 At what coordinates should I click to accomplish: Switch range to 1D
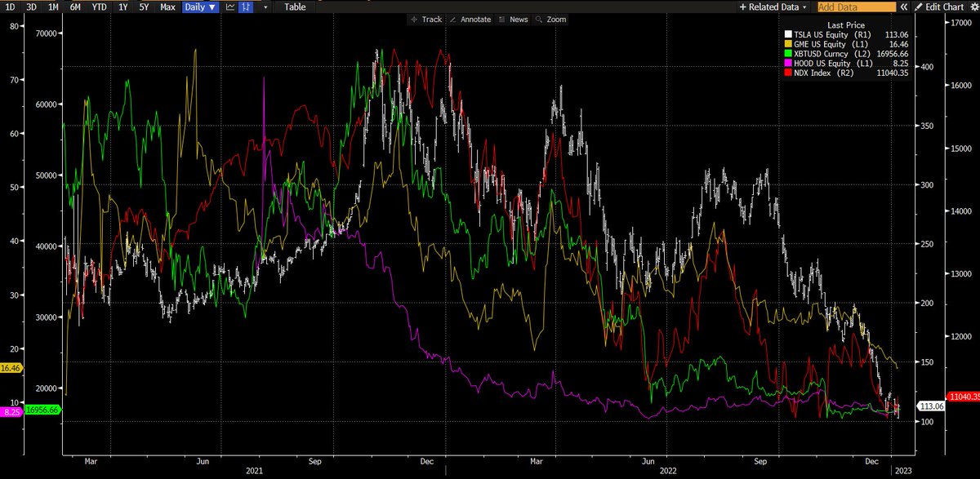click(x=10, y=7)
